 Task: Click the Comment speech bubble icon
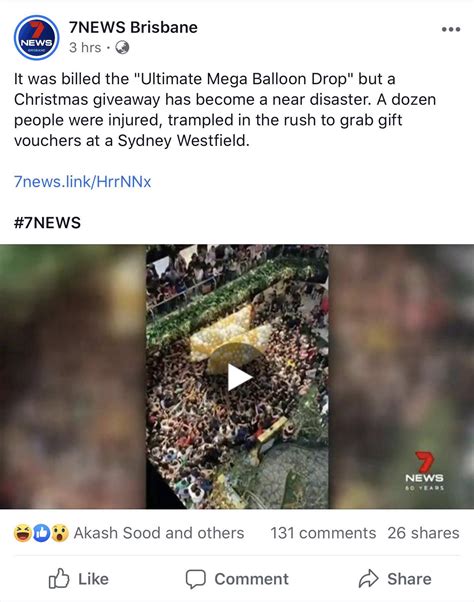(x=196, y=579)
